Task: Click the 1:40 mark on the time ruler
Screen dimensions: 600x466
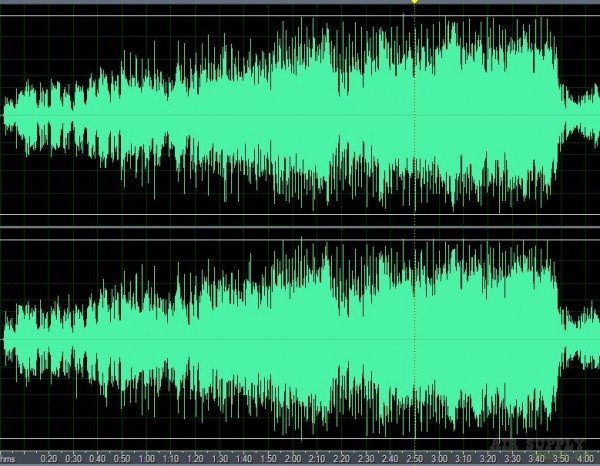Action: [244, 458]
